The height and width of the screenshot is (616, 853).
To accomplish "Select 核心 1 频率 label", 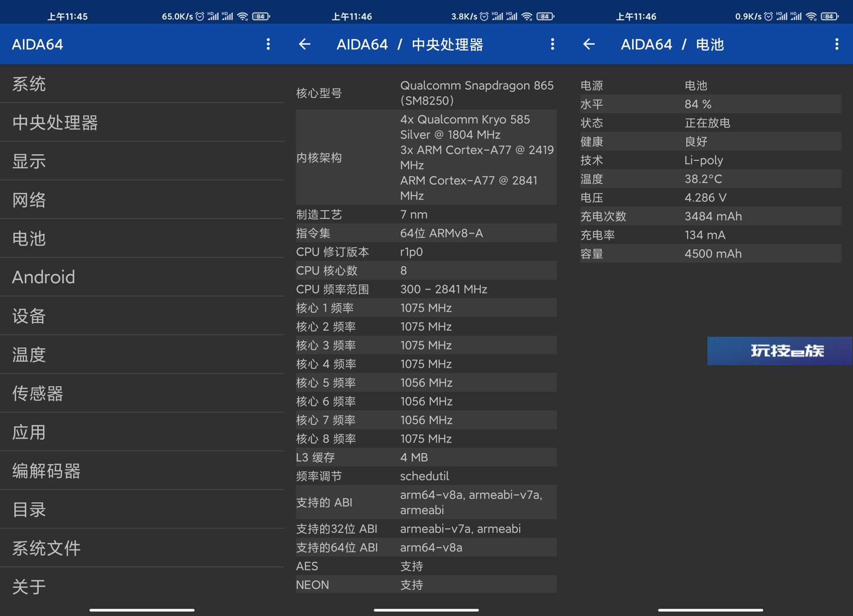I will tap(325, 308).
